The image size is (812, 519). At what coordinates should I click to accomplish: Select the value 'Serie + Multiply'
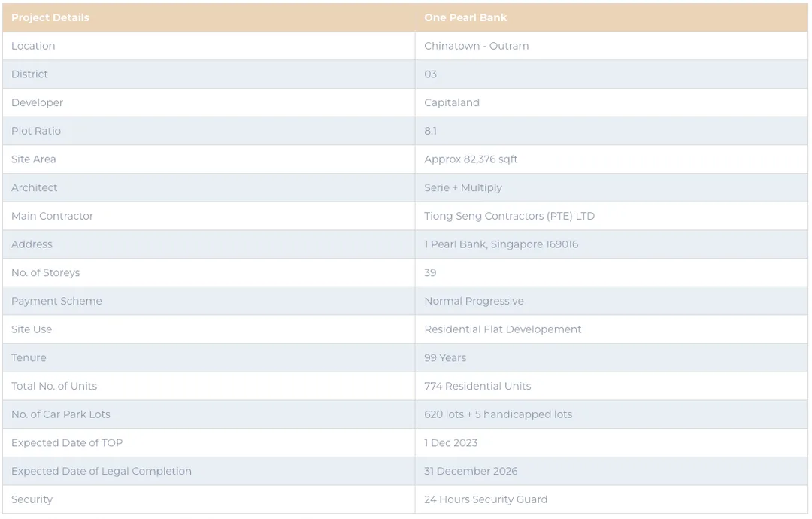[463, 187]
